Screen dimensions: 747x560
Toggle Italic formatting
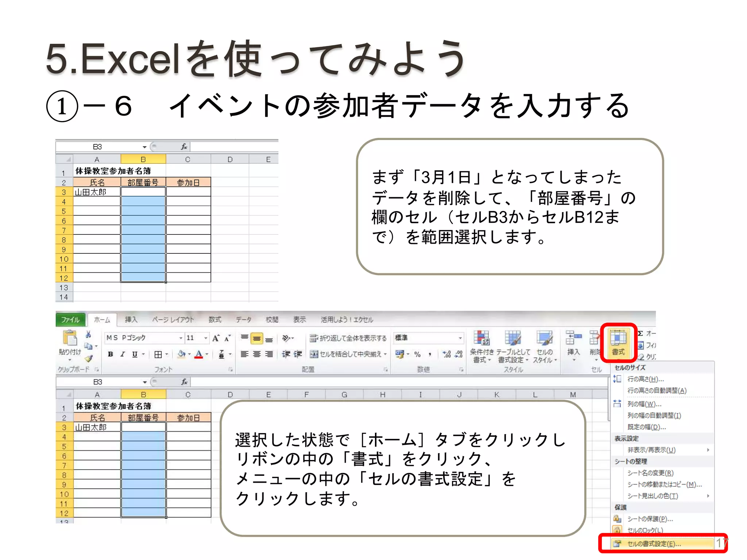[123, 354]
